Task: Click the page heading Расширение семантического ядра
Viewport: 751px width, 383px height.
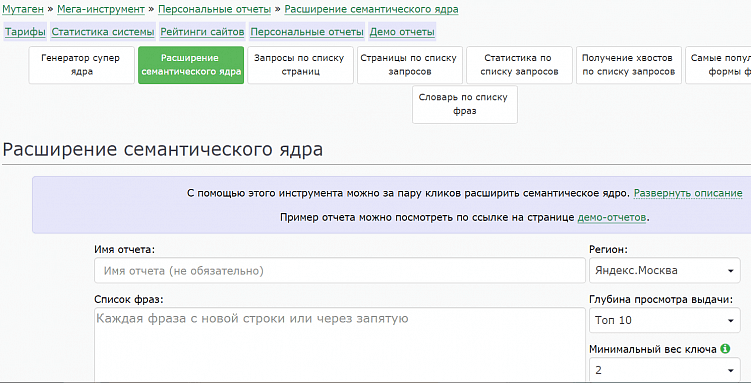Action: (x=163, y=149)
